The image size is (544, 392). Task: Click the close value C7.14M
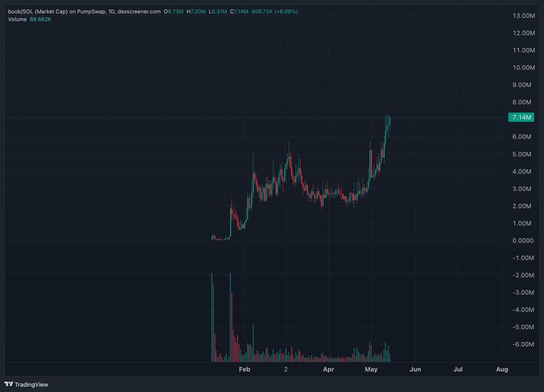coord(240,11)
